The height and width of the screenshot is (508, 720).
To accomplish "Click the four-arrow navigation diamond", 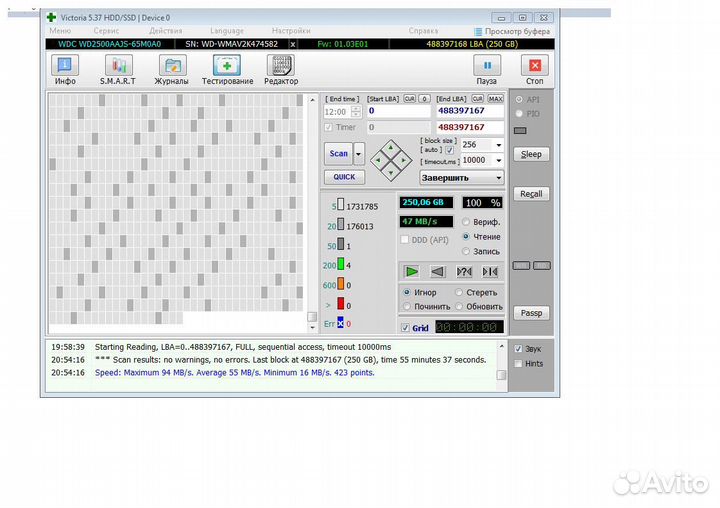I will click(391, 160).
